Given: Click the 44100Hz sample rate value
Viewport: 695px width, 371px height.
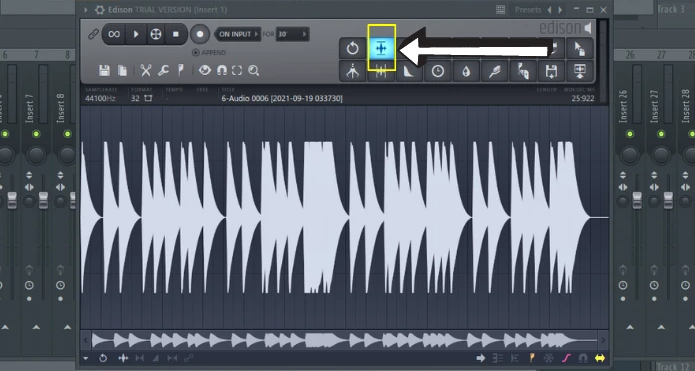Looking at the screenshot, I should pos(100,98).
